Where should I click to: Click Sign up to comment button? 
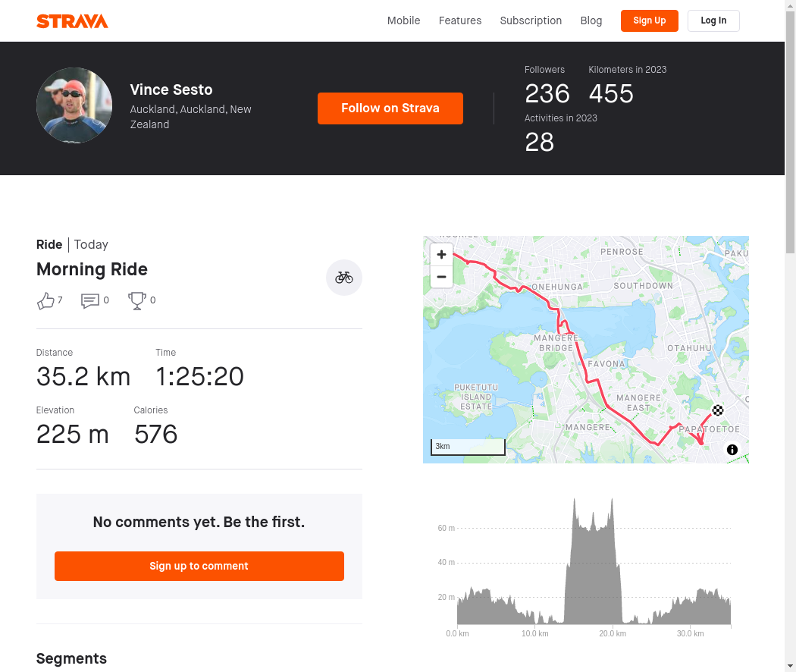199,566
